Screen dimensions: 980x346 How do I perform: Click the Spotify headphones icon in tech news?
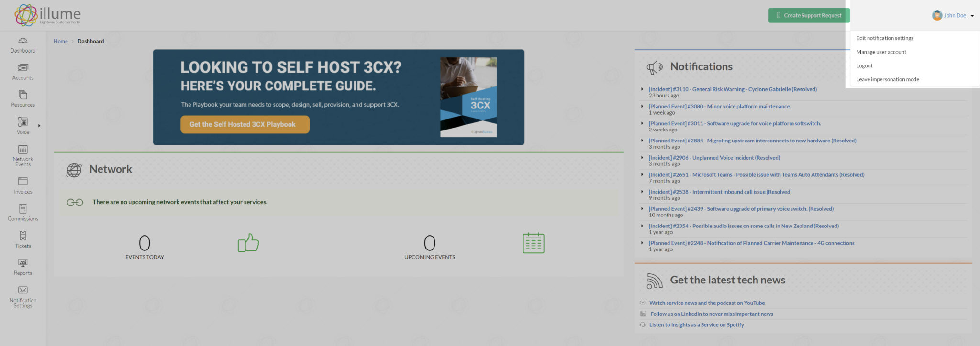coord(643,324)
